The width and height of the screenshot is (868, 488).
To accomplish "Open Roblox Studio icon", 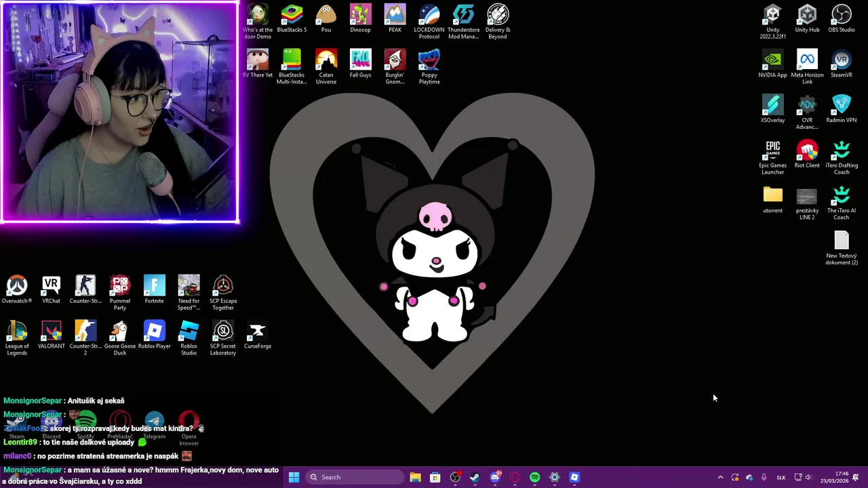I will [189, 338].
